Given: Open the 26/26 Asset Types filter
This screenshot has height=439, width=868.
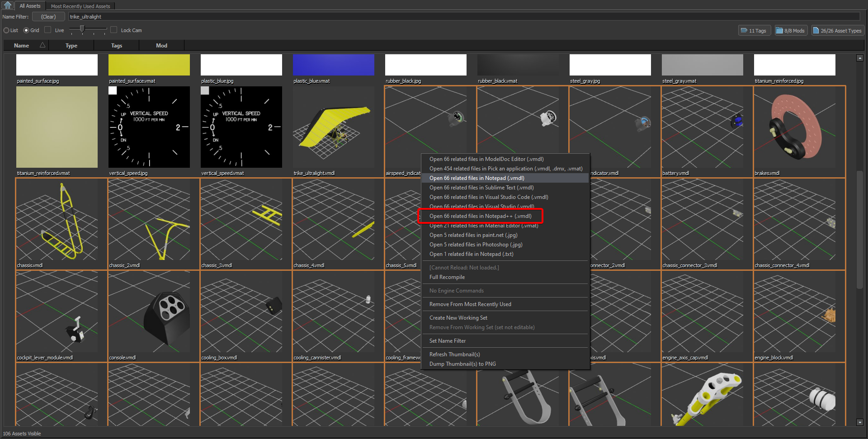Looking at the screenshot, I should 837,30.
